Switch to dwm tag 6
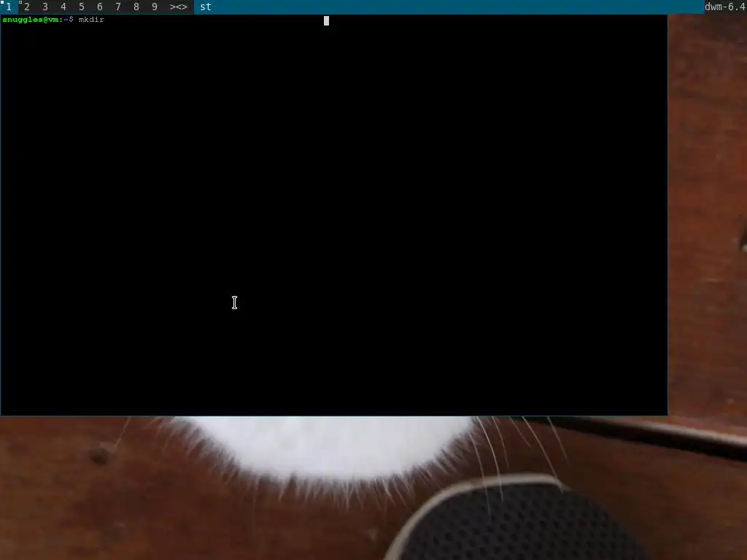Image resolution: width=747 pixels, height=560 pixels. tap(99, 7)
